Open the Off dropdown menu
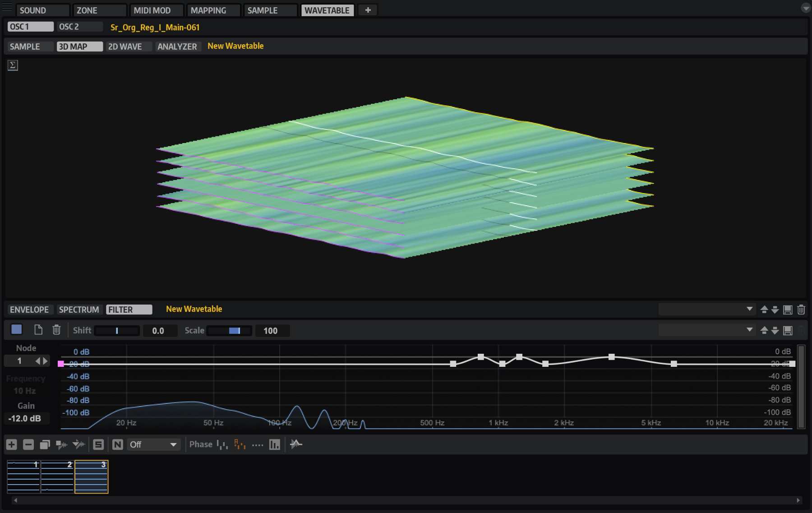812x513 pixels. (x=153, y=444)
